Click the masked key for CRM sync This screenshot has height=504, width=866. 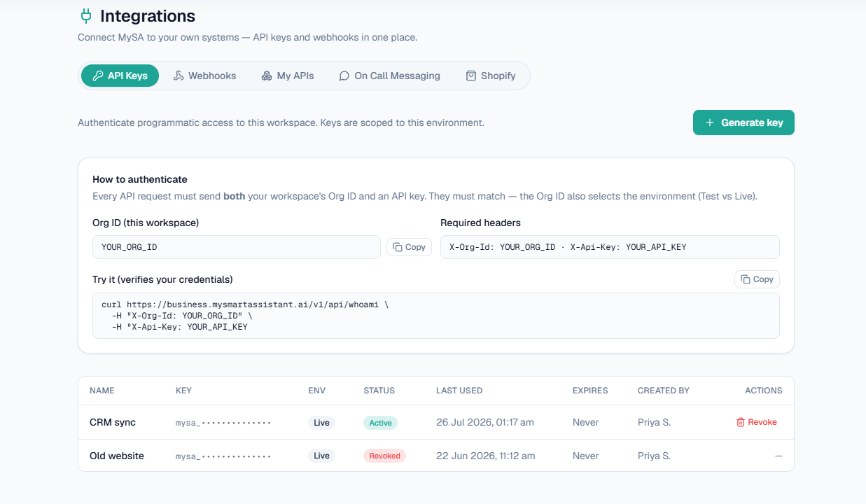pyautogui.click(x=223, y=423)
